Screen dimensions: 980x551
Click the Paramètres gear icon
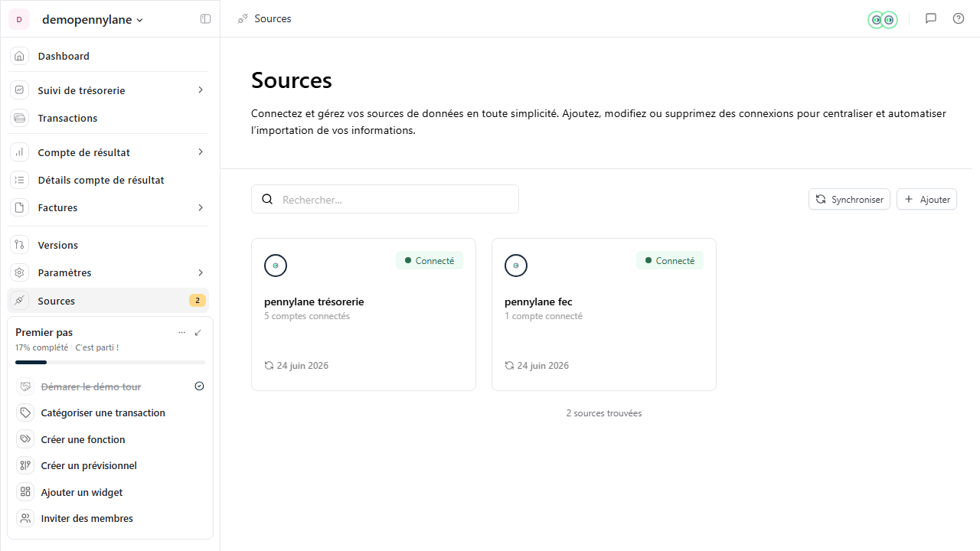(19, 272)
